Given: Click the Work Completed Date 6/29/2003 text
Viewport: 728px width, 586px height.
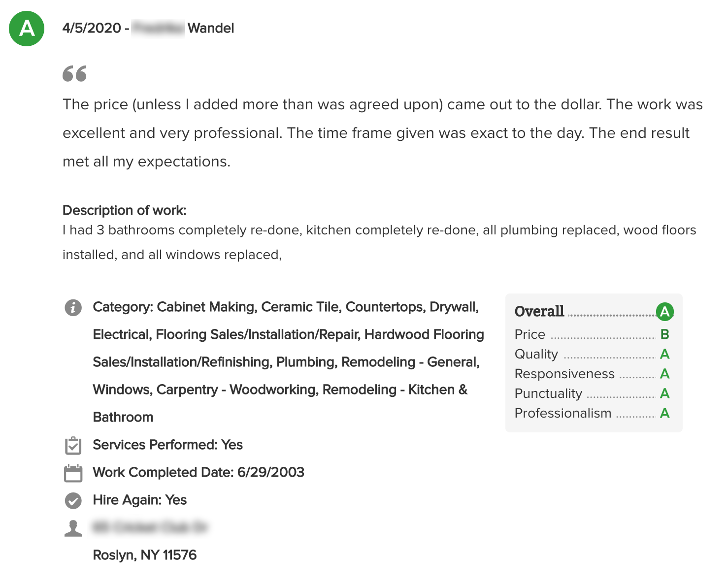Looking at the screenshot, I should (x=199, y=472).
